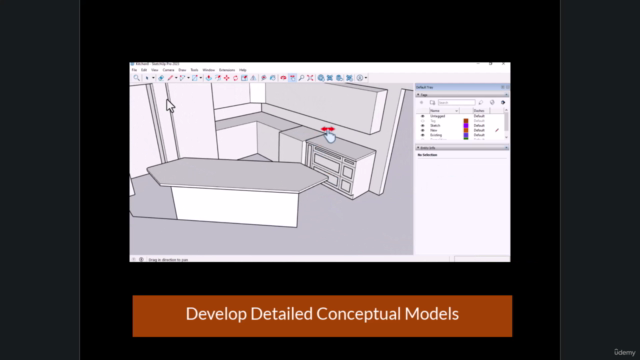Open the Select tool dropdown arrow
Image resolution: width=640 pixels, height=360 pixels.
click(153, 78)
